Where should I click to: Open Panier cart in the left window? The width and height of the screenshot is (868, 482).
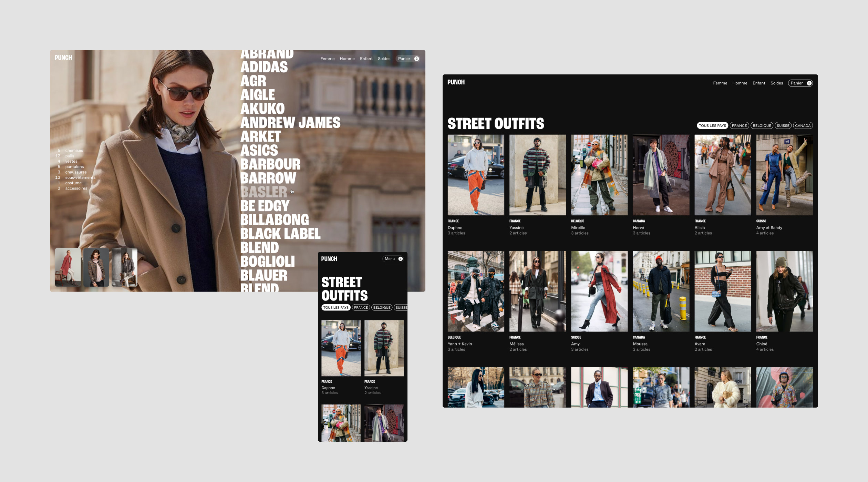coord(408,59)
